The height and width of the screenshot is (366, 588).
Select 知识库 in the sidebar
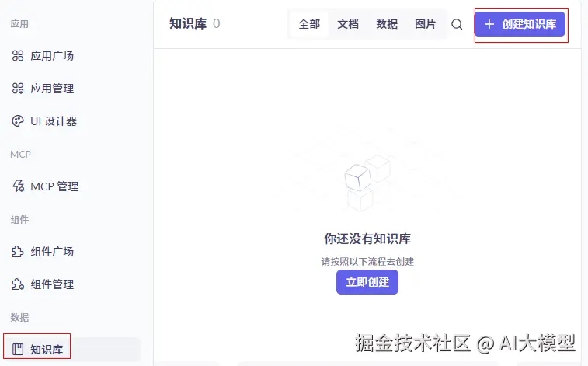coord(71,349)
